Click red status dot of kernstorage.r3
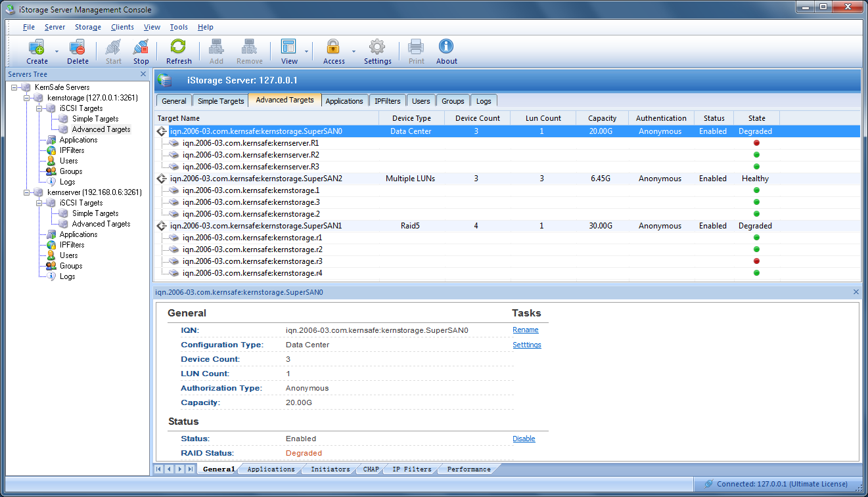This screenshot has width=868, height=497. tap(756, 261)
